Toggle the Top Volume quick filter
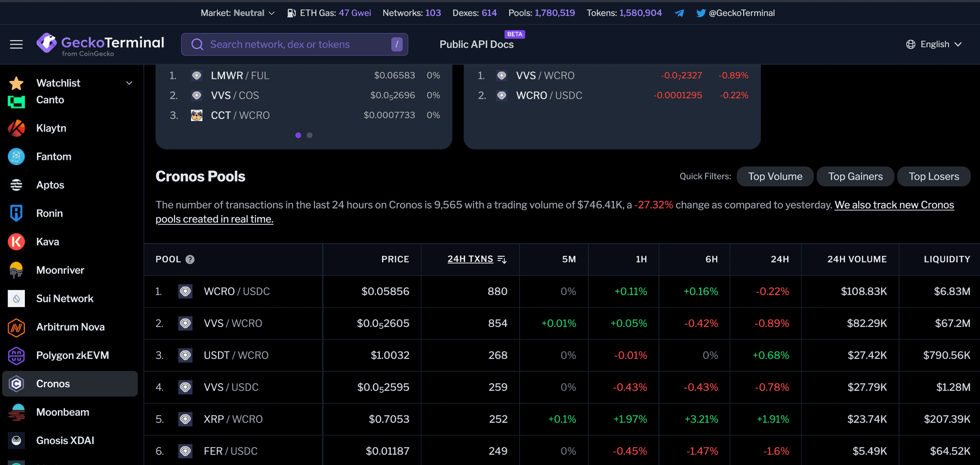The height and width of the screenshot is (465, 980). (775, 177)
